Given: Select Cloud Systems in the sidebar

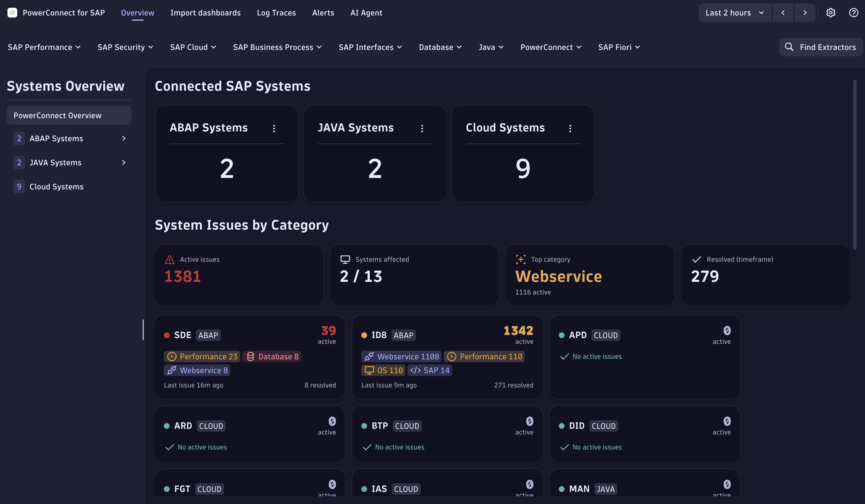Looking at the screenshot, I should tap(69, 187).
